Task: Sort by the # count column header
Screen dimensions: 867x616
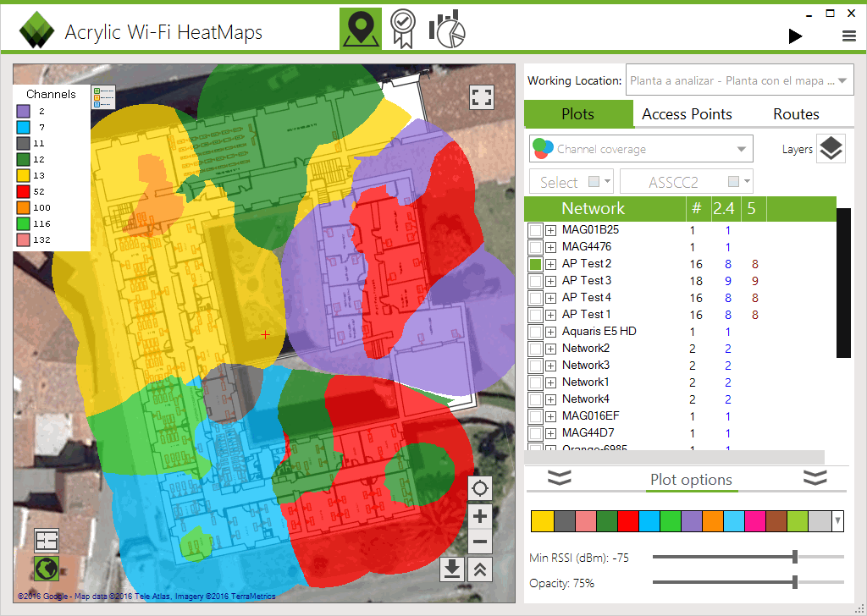Action: [x=697, y=208]
